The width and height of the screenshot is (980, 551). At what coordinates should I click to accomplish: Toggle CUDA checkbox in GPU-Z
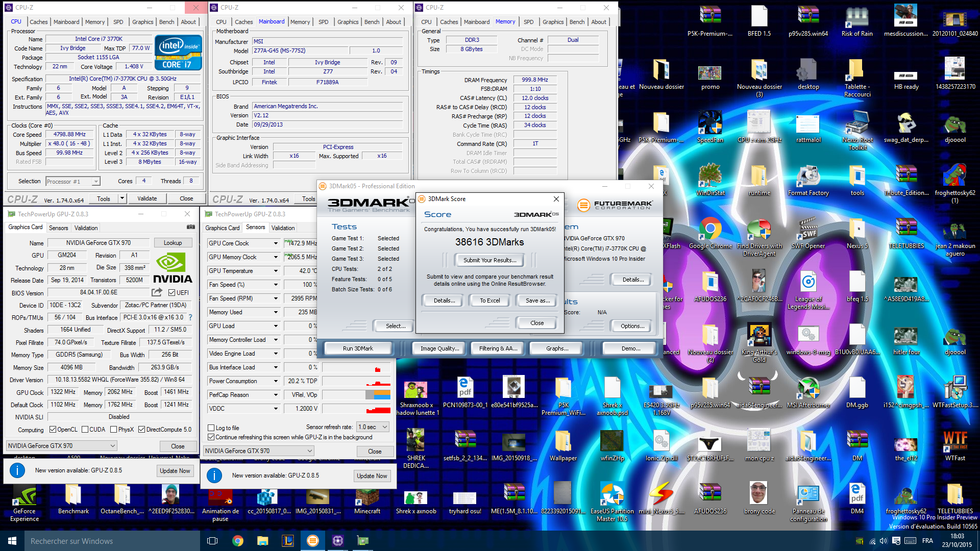coord(85,430)
